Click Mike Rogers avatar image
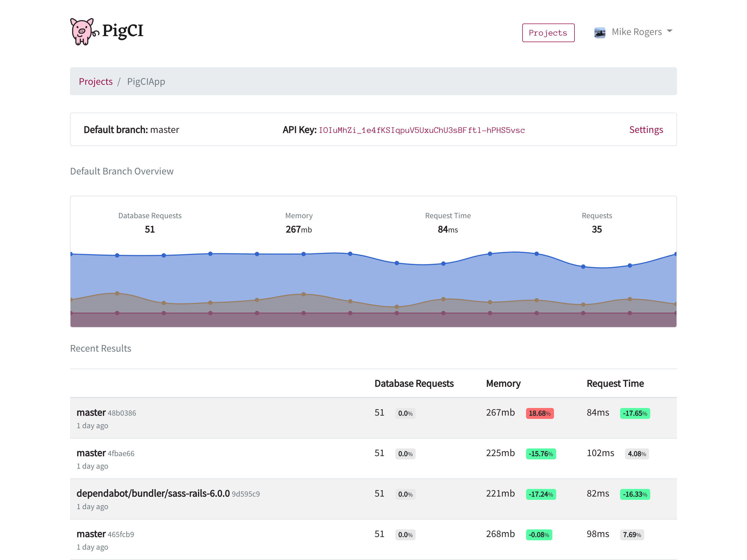This screenshot has height=560, width=747. tap(599, 33)
